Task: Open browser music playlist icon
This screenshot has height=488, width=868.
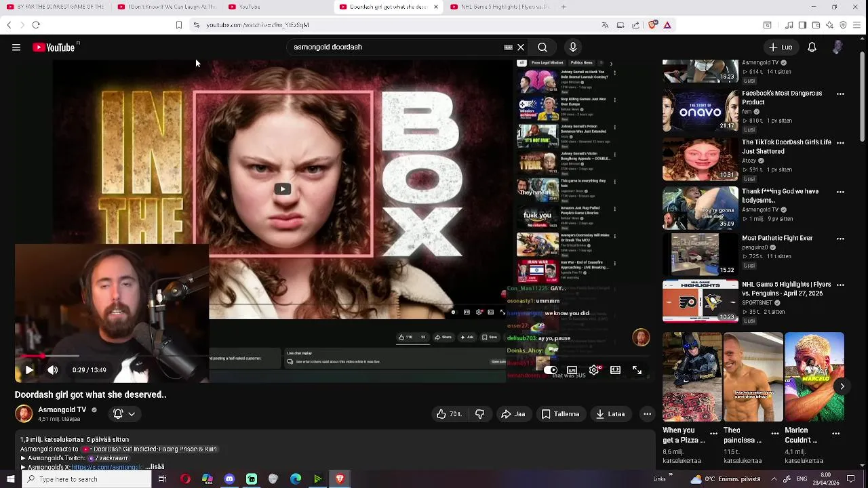Action: pos(789,25)
